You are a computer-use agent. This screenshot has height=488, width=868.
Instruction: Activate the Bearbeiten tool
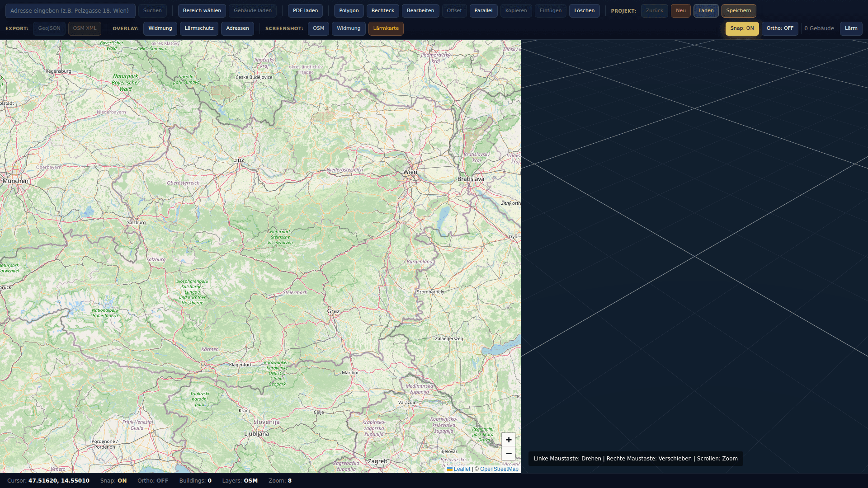tap(420, 11)
